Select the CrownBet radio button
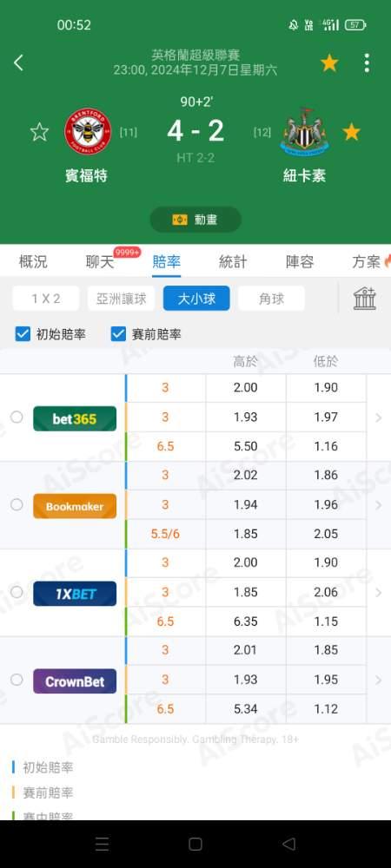The height and width of the screenshot is (868, 391). [x=17, y=680]
